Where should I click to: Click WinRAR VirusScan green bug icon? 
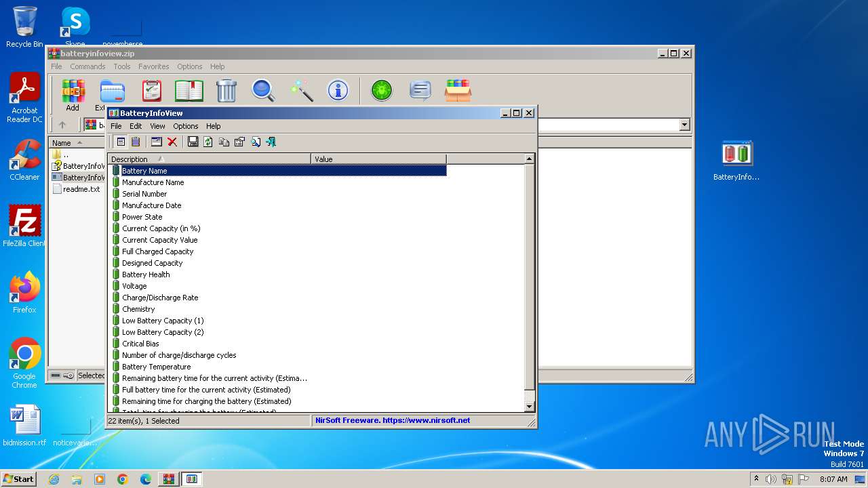[x=382, y=91]
